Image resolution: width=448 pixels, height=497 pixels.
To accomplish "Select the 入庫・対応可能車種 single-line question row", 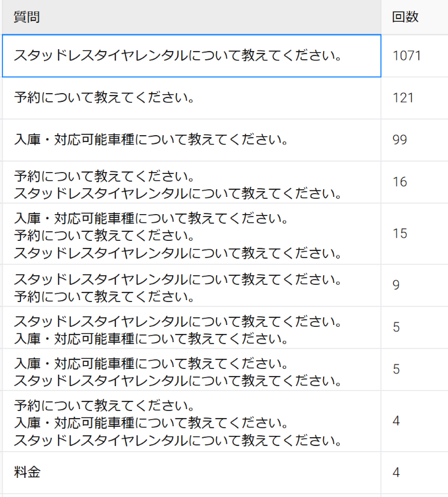I will [191, 140].
